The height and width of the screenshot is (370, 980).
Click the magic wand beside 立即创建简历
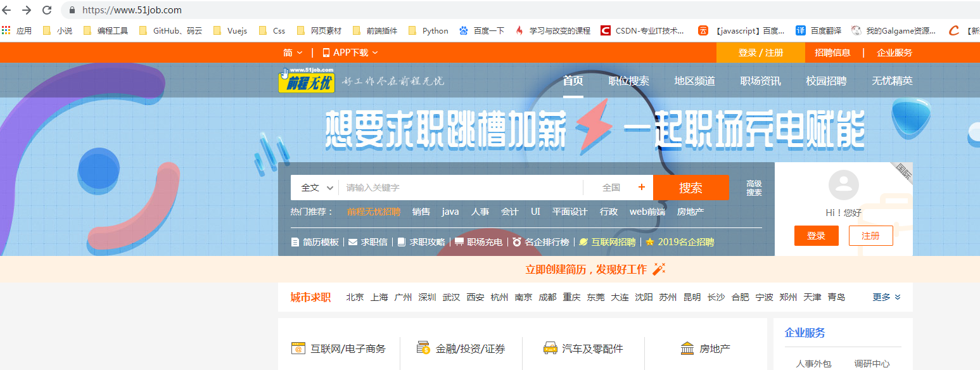tap(659, 269)
